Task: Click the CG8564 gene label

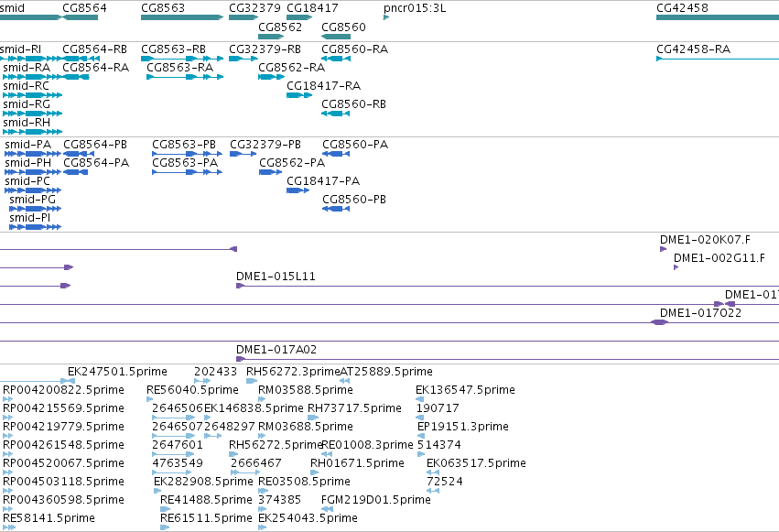Action: (84, 8)
